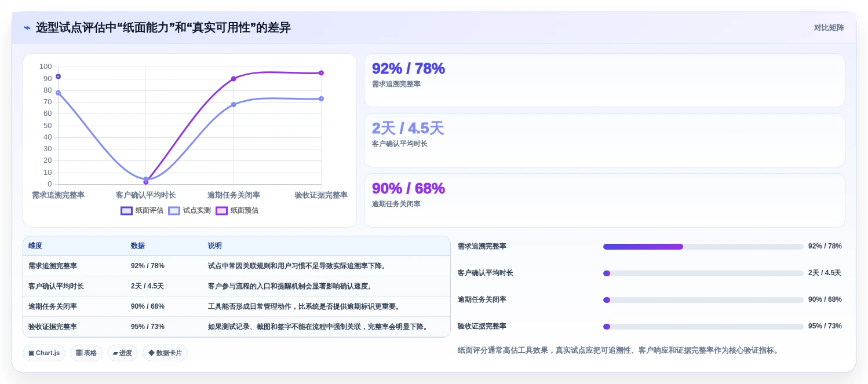Click the 纸面评估 data point at 92

58,76
